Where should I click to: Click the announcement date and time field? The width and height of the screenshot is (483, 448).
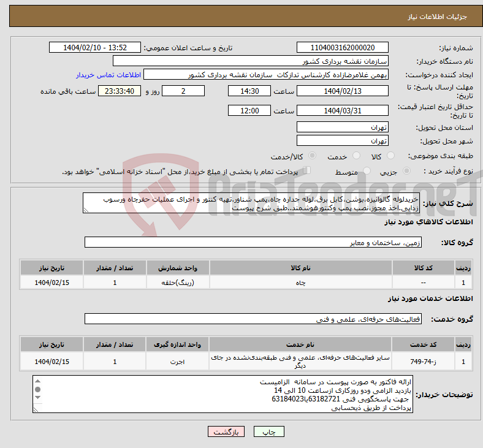95,48
